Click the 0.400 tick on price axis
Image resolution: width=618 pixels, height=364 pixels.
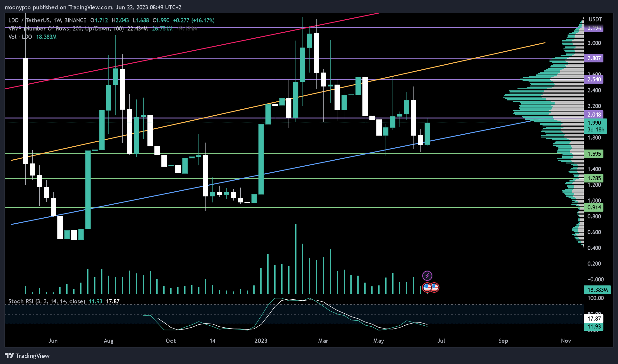(x=594, y=248)
